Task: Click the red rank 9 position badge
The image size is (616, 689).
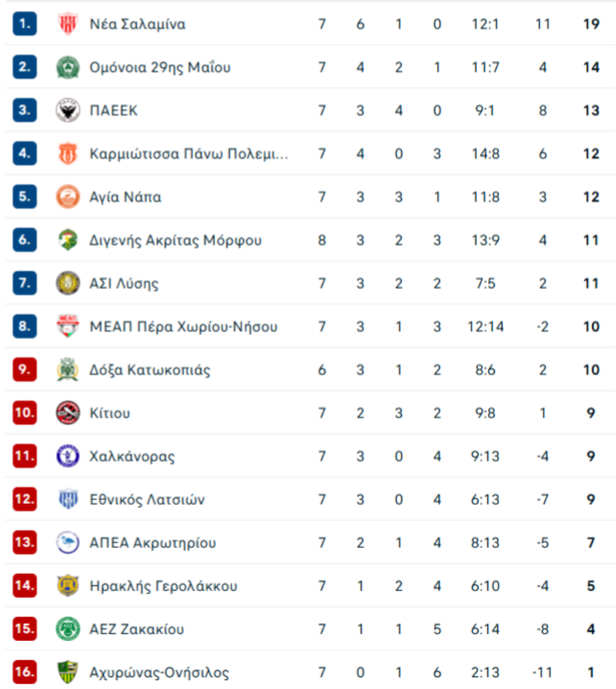Action: pyautogui.click(x=25, y=370)
